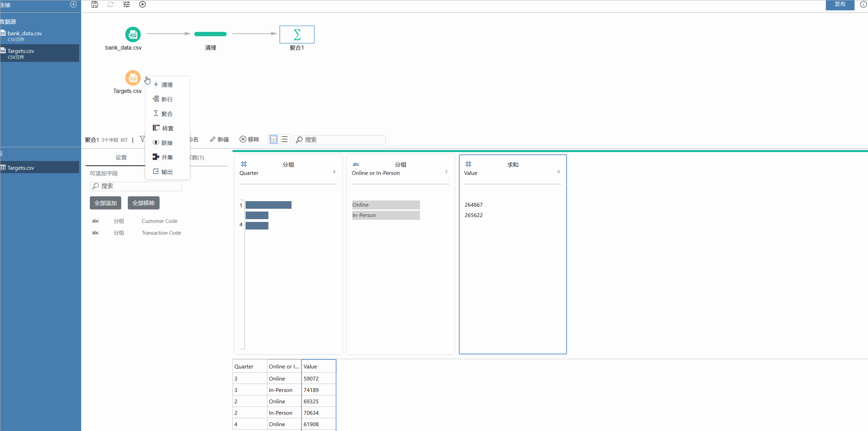Select the orange Targets.csv input node

click(133, 78)
